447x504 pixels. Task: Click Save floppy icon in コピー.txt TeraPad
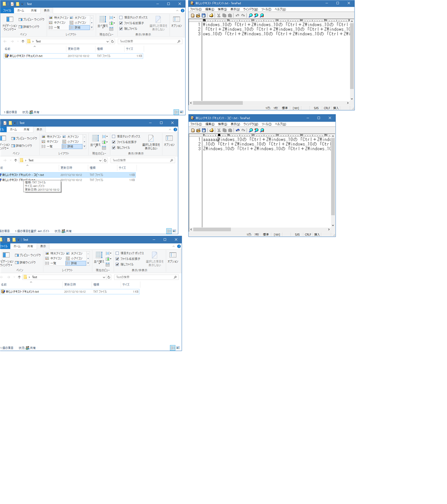pyautogui.click(x=204, y=130)
